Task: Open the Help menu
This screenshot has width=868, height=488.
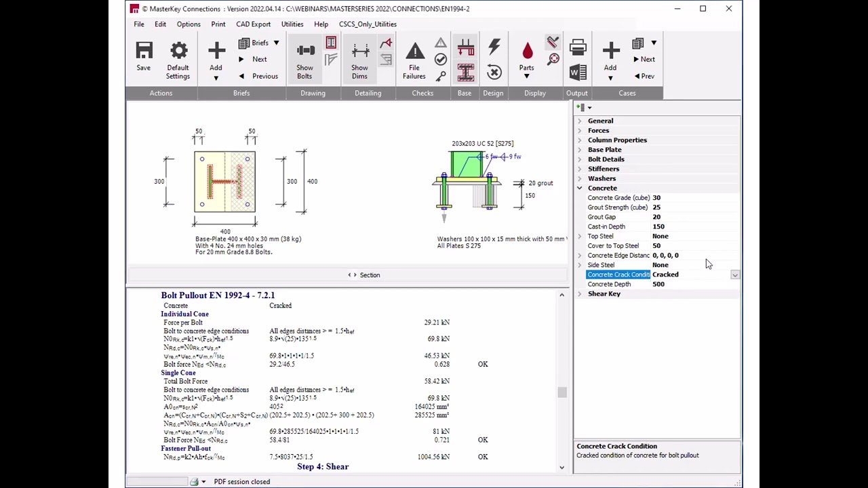Action: pos(321,24)
